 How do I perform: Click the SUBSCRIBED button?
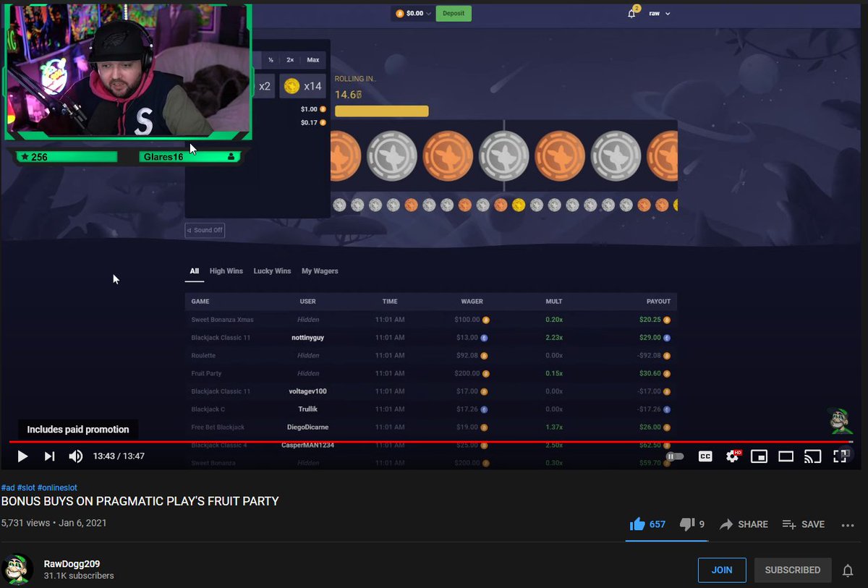[x=792, y=570]
